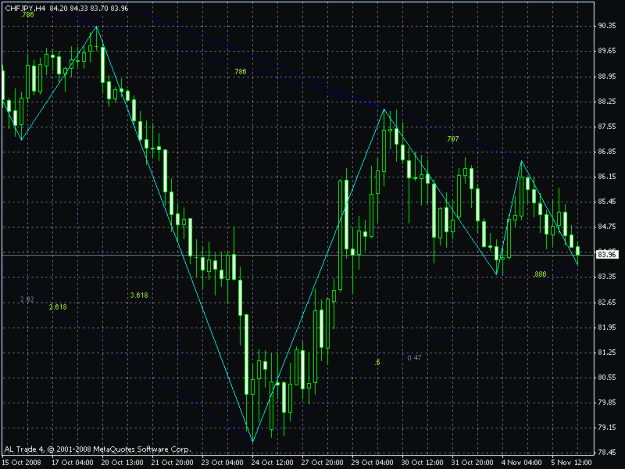Select the 21 Oct 20:00 time label
This screenshot has height=469, width=625.
[172, 462]
